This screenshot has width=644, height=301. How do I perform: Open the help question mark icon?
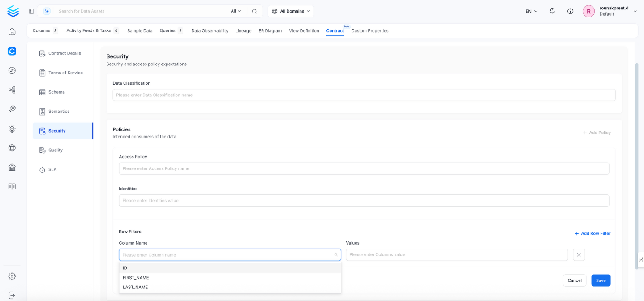pyautogui.click(x=570, y=11)
